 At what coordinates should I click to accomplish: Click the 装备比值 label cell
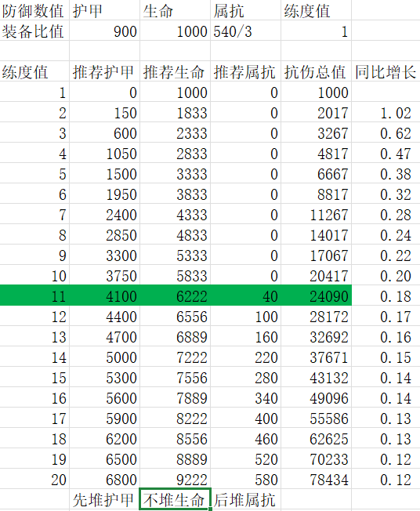point(34,31)
